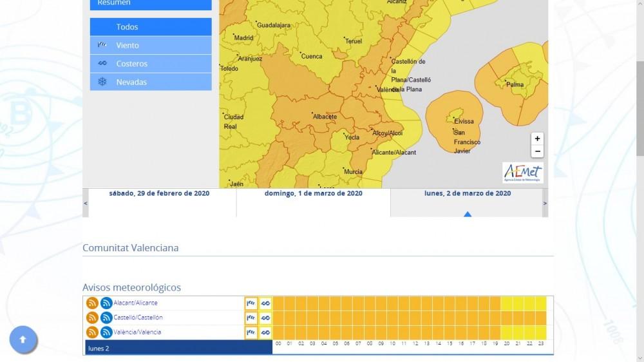Click hour 21 yellow cell for Alacant/Alicante

[x=518, y=303]
